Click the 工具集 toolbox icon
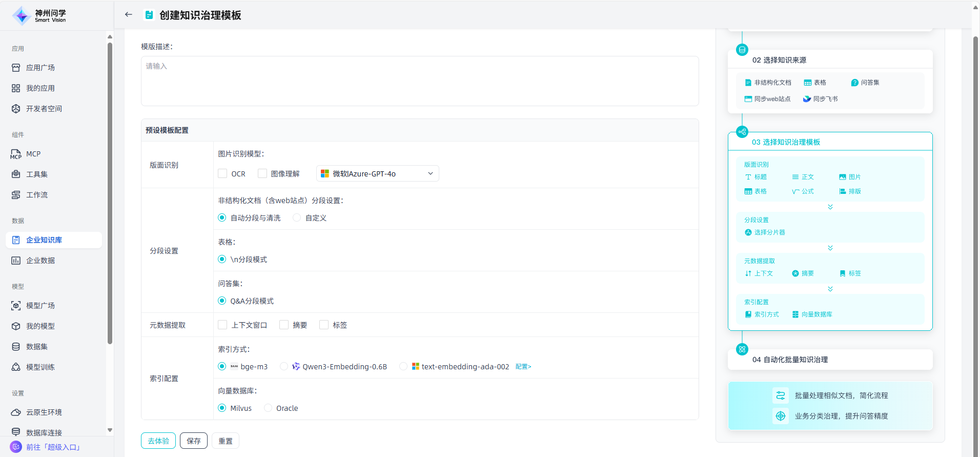The width and height of the screenshot is (980, 457). point(16,174)
